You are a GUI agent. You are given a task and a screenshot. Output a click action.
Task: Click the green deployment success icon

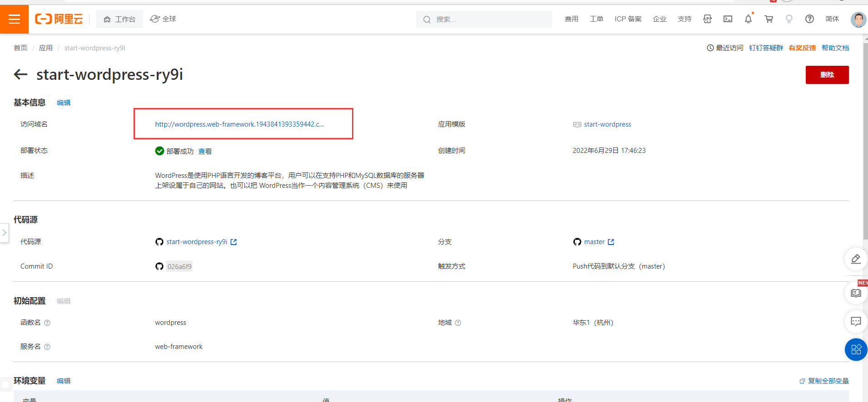[x=159, y=151]
